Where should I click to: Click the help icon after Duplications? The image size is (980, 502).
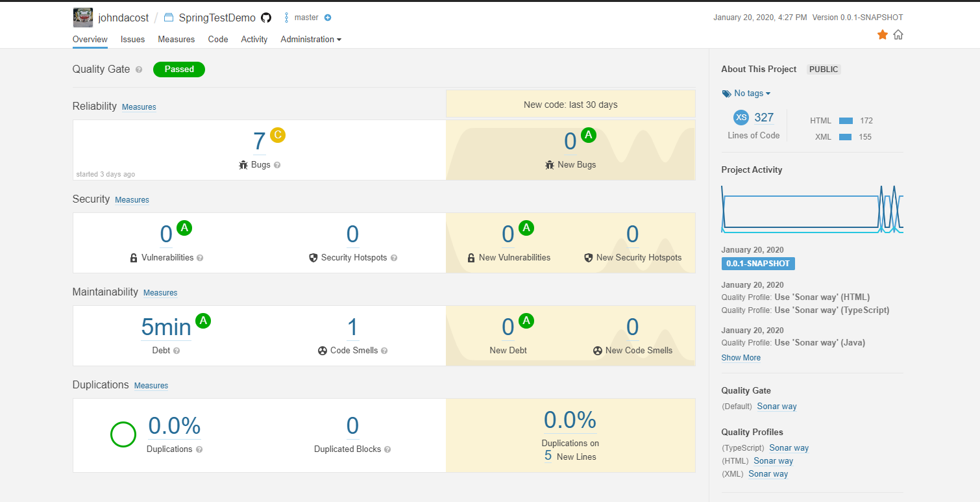[199, 449]
